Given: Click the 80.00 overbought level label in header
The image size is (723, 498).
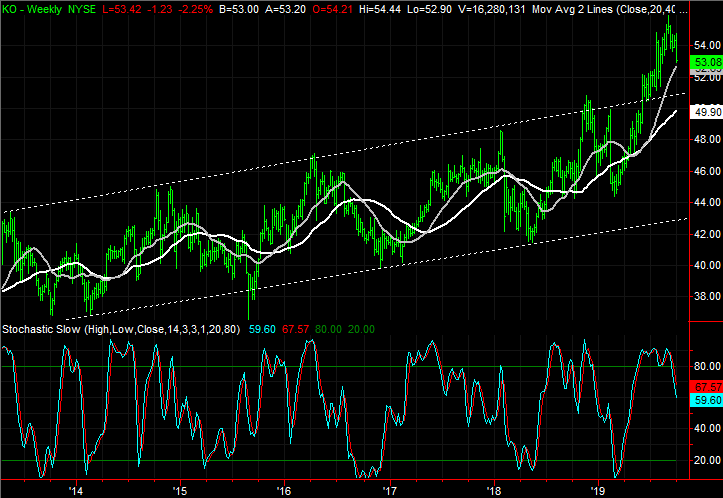Looking at the screenshot, I should 328,329.
